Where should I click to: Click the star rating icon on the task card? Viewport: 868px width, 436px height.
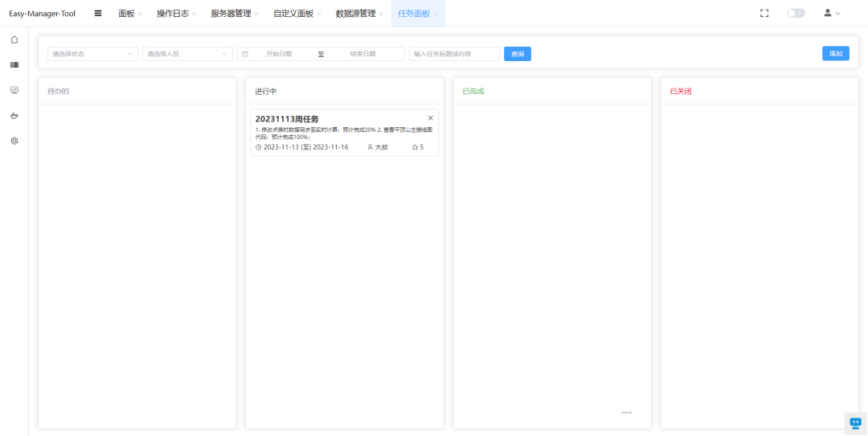point(415,147)
